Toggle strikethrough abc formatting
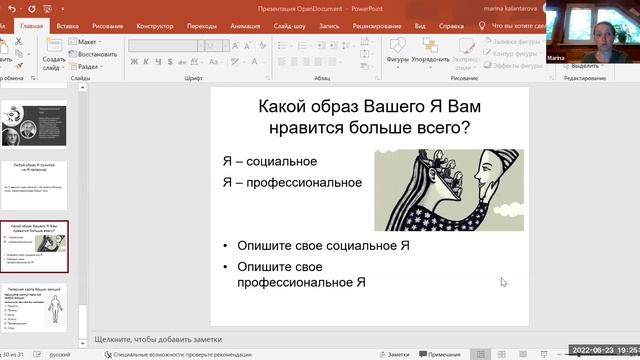The width and height of the screenshot is (640, 360). [182, 62]
